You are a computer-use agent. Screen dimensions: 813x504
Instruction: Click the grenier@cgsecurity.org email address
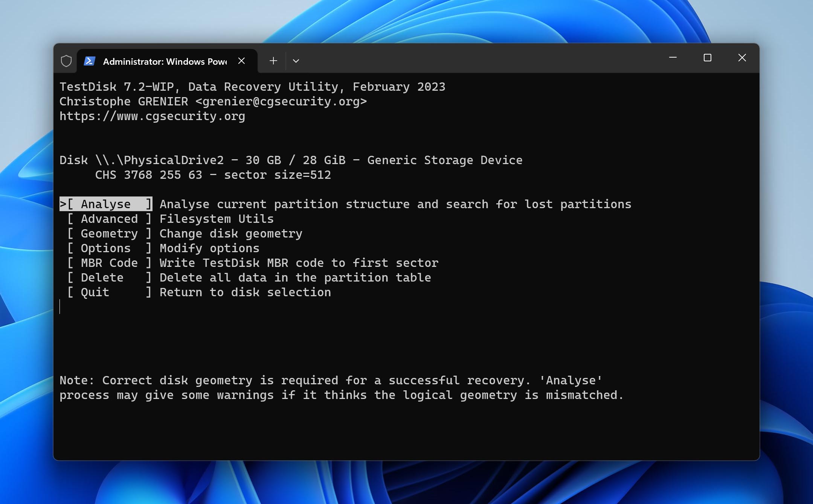pos(281,102)
